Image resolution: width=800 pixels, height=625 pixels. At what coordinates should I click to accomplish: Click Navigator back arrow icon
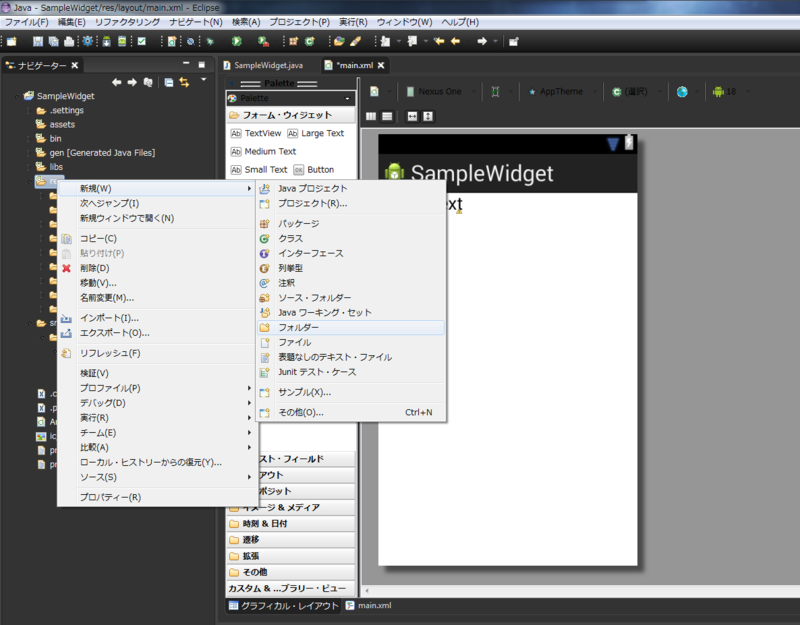(x=117, y=82)
